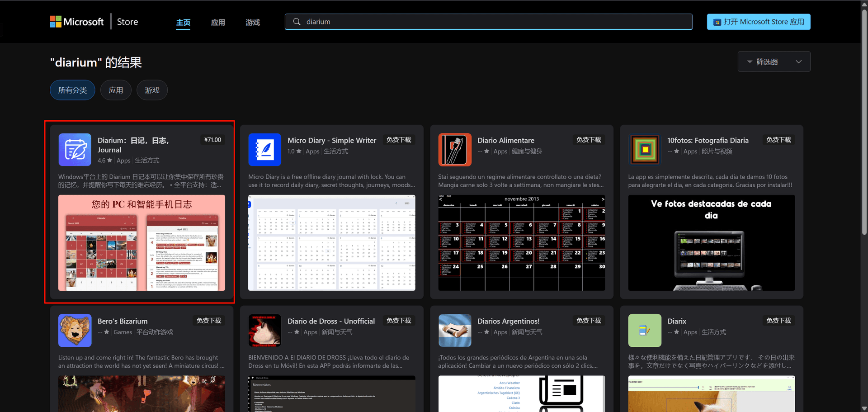The width and height of the screenshot is (868, 412).
Task: Open the Diarix cat photo screenshot
Action: click(x=711, y=393)
